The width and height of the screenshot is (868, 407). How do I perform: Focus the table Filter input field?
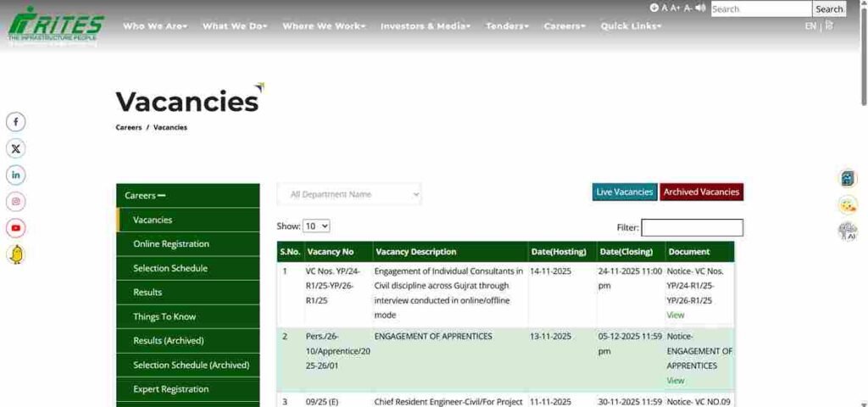(x=692, y=227)
